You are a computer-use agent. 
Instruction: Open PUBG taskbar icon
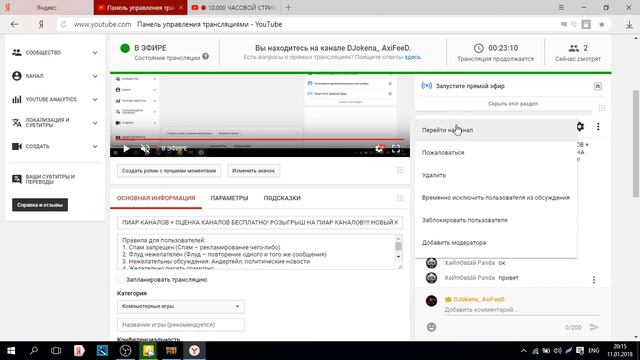(x=171, y=351)
